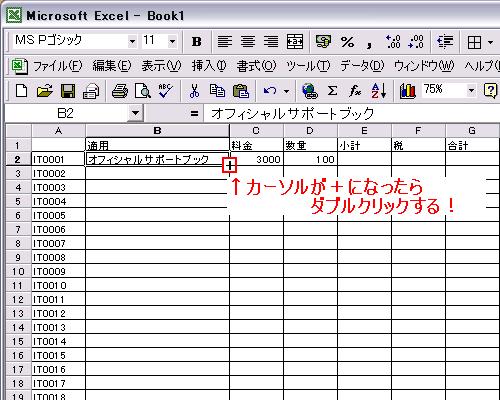Save the workbook

click(x=68, y=91)
